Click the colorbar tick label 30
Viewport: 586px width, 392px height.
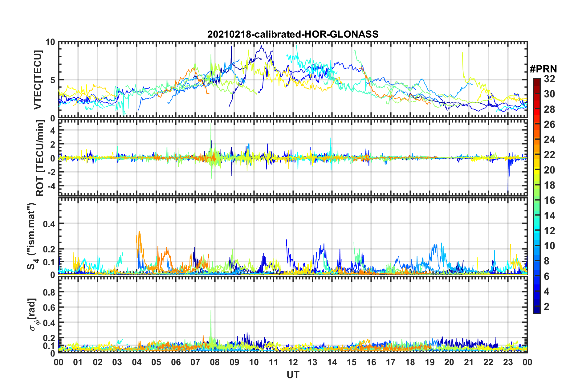(x=549, y=94)
